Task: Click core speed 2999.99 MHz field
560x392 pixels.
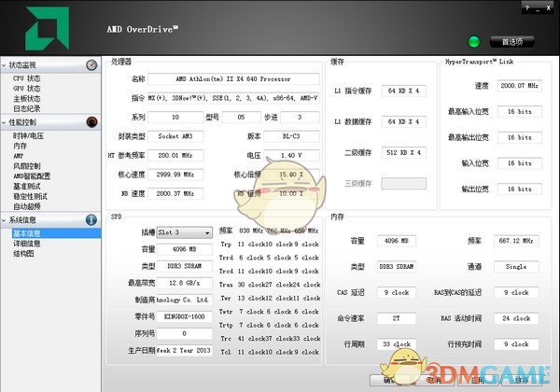Action: (x=175, y=175)
